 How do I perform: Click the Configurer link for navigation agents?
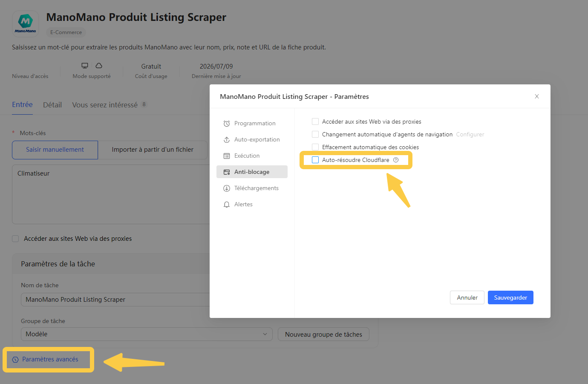[x=470, y=134]
